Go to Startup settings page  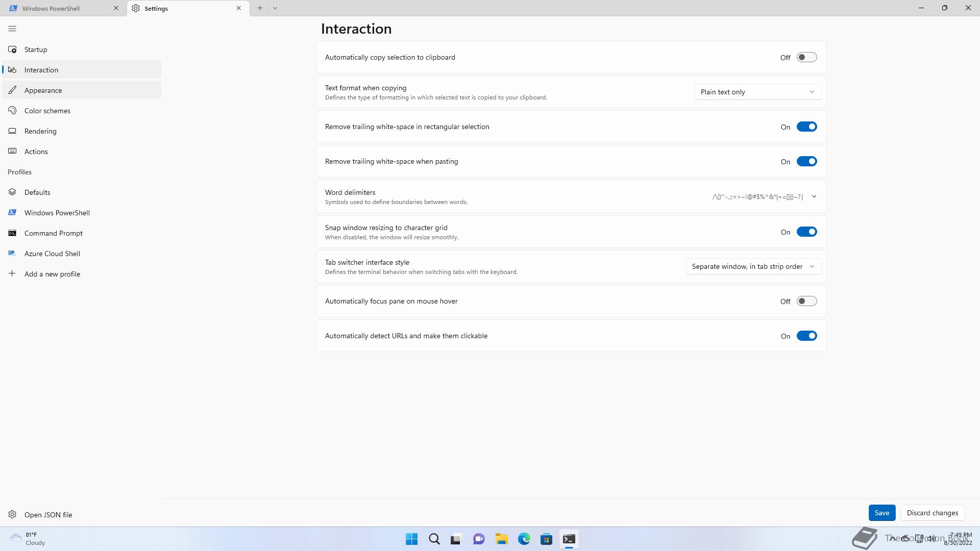(x=82, y=49)
